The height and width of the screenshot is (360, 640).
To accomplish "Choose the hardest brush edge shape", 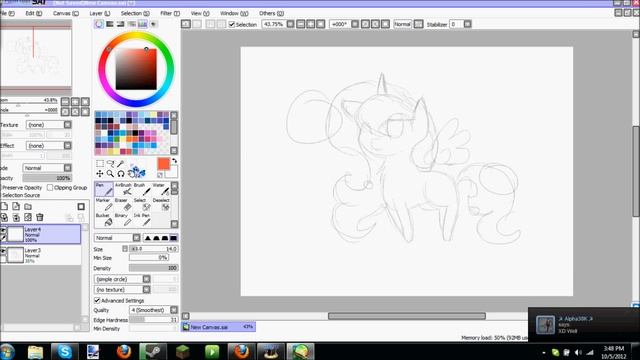I will [173, 238].
